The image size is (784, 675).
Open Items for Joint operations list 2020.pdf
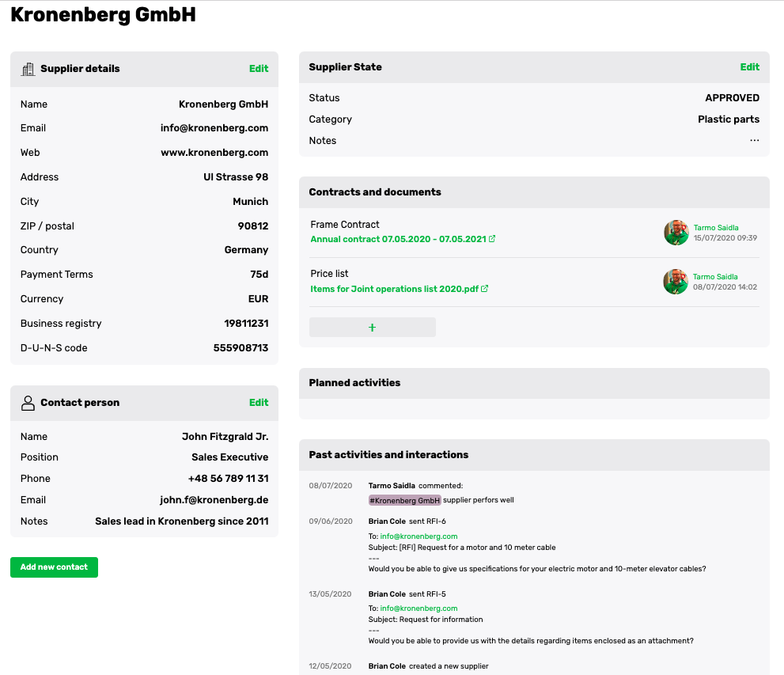[x=394, y=289]
